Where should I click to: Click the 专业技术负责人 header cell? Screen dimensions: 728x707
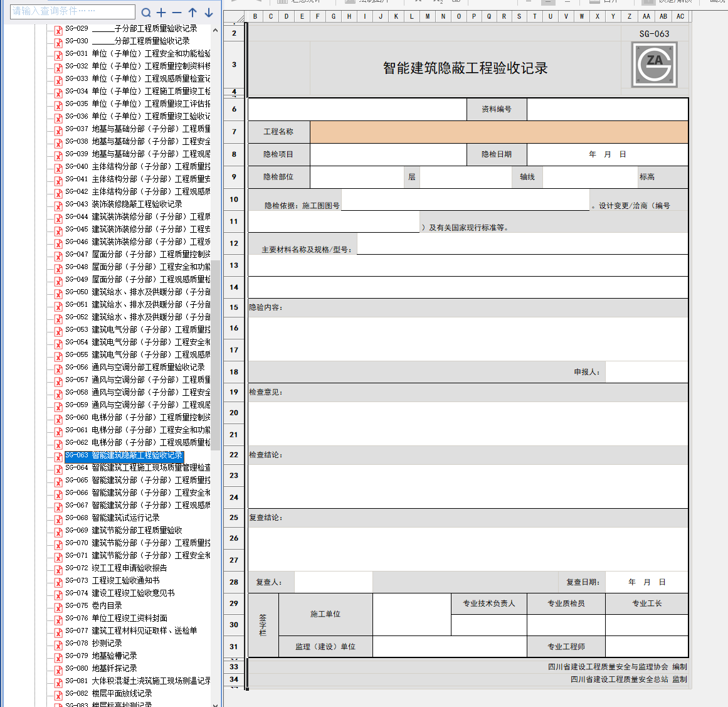(x=489, y=603)
